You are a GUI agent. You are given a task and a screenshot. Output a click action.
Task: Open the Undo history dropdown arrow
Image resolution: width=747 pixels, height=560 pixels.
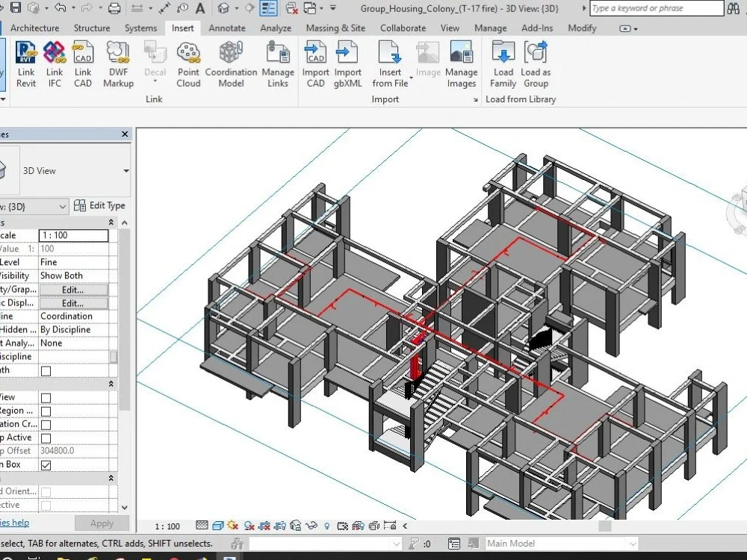click(x=73, y=8)
